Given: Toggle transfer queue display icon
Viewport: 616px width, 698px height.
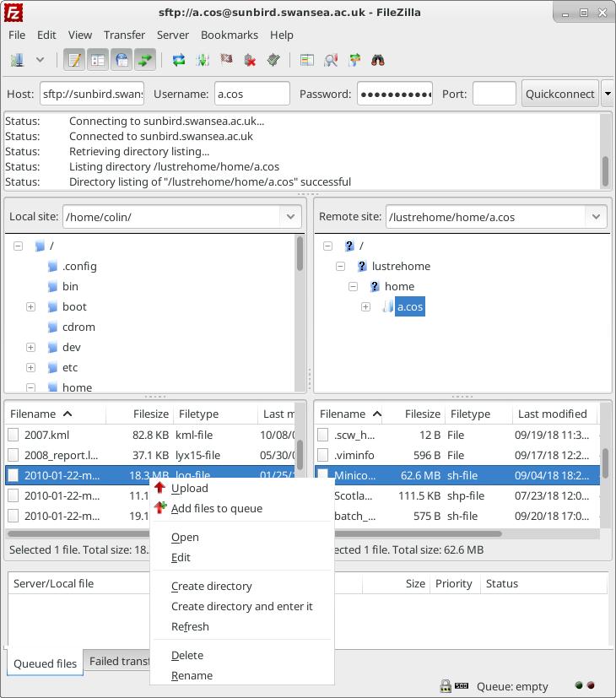Looking at the screenshot, I should (145, 60).
